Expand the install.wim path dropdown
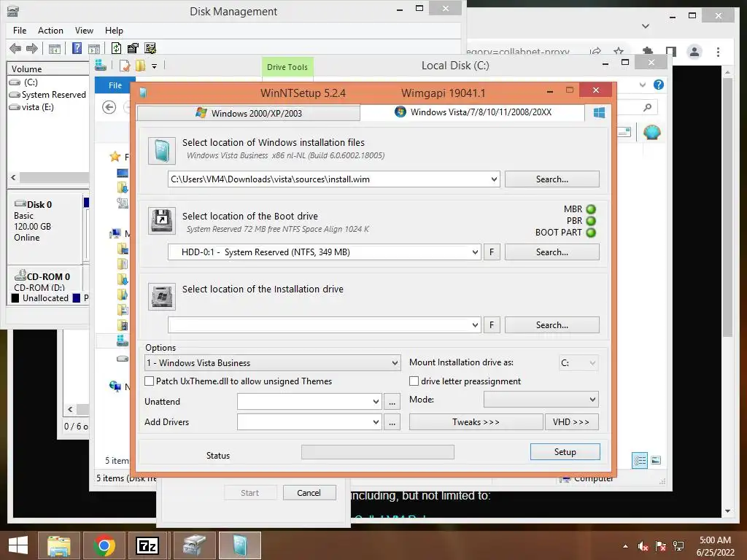This screenshot has height=560, width=747. 494,179
